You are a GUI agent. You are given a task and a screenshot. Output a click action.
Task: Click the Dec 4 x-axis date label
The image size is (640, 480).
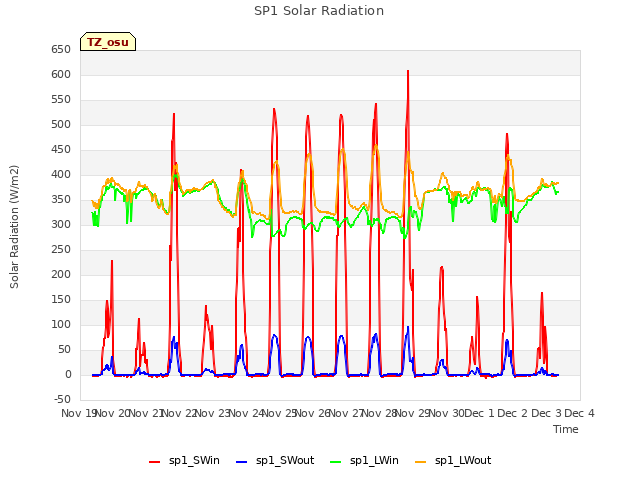(x=579, y=413)
